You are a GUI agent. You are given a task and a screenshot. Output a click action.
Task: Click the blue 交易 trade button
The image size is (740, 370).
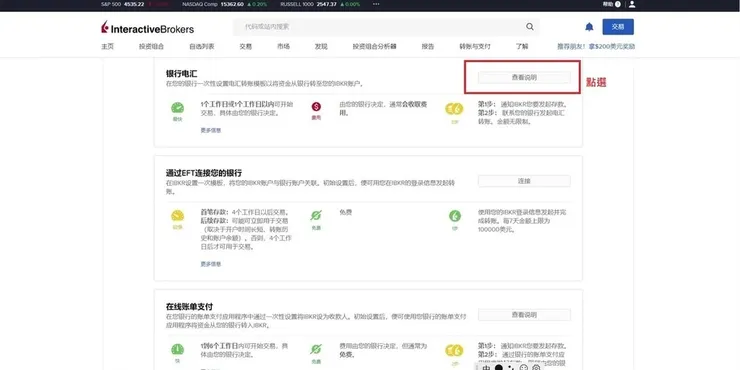click(618, 27)
